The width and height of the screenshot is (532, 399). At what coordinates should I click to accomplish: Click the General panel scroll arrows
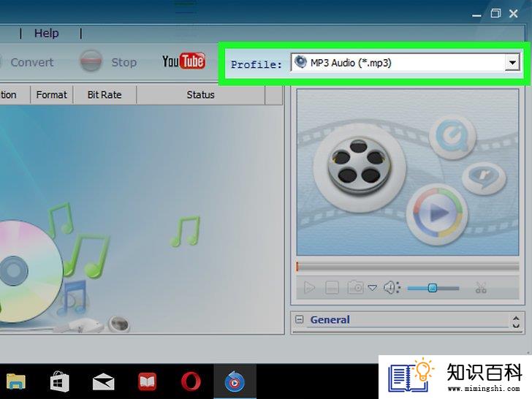tap(516, 322)
